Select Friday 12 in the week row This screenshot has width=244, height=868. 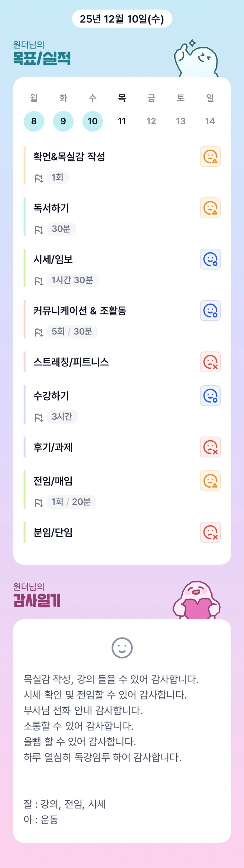[x=151, y=121]
